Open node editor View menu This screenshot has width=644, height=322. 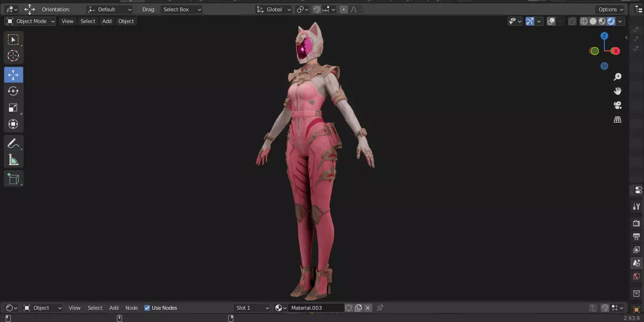tap(74, 308)
